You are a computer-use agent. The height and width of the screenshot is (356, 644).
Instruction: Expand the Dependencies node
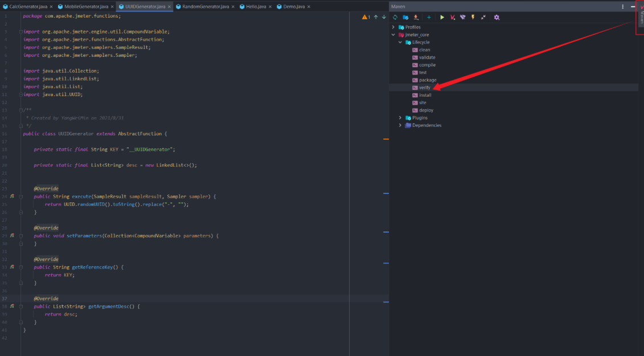(400, 126)
